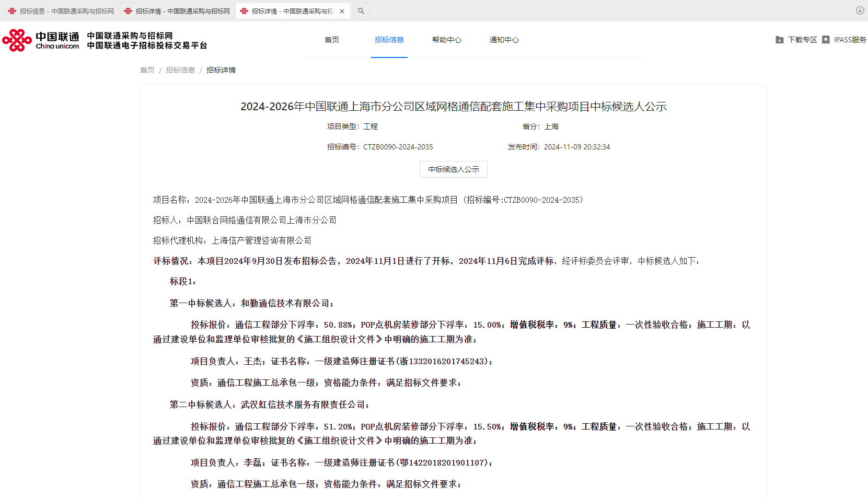Click the 首页 breadcrumb link
The image size is (868, 498).
[x=147, y=70]
